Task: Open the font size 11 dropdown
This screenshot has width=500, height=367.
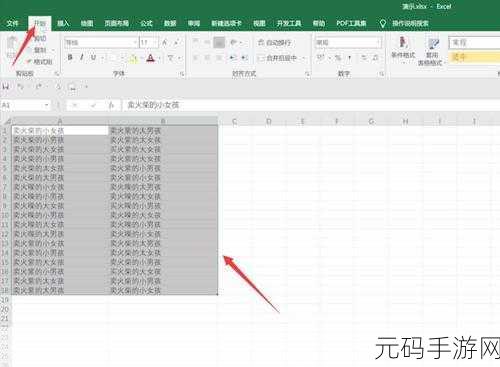Action: (x=156, y=42)
